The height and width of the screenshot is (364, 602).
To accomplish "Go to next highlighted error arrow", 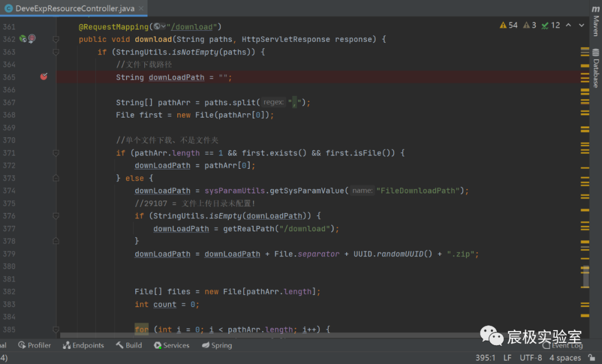I will pyautogui.click(x=581, y=25).
